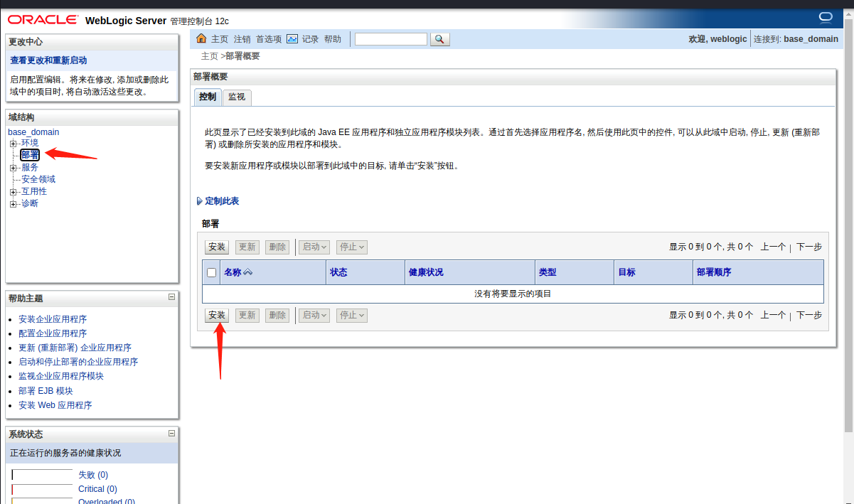
Task: Click inside the search input field
Action: pos(391,39)
